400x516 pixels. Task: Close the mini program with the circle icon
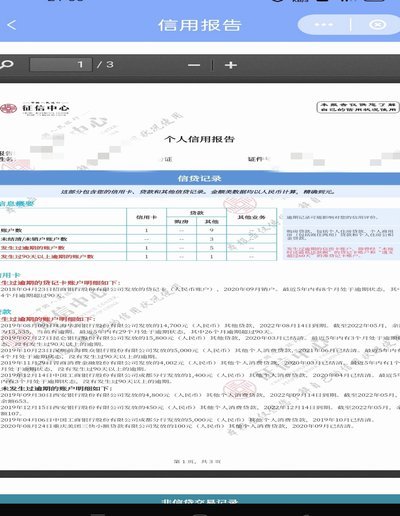(x=377, y=25)
